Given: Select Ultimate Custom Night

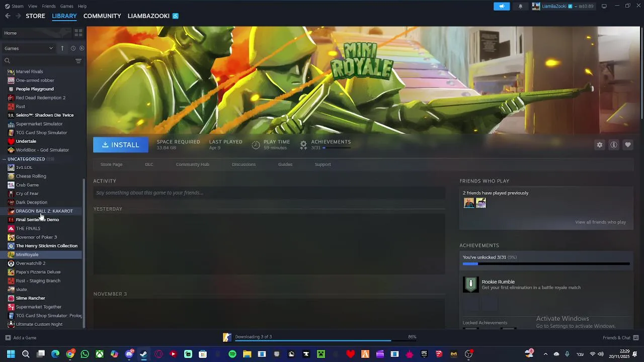Looking at the screenshot, I should tap(39, 324).
